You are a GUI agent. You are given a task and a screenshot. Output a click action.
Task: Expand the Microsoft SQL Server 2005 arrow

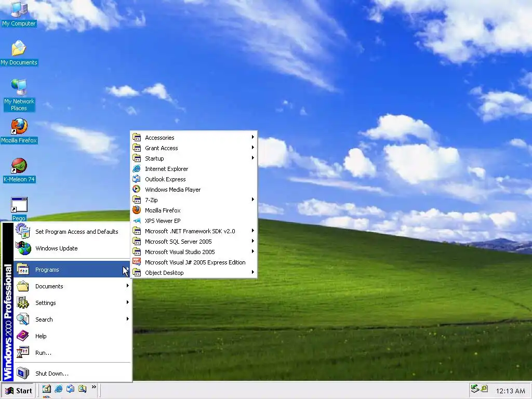[253, 241]
